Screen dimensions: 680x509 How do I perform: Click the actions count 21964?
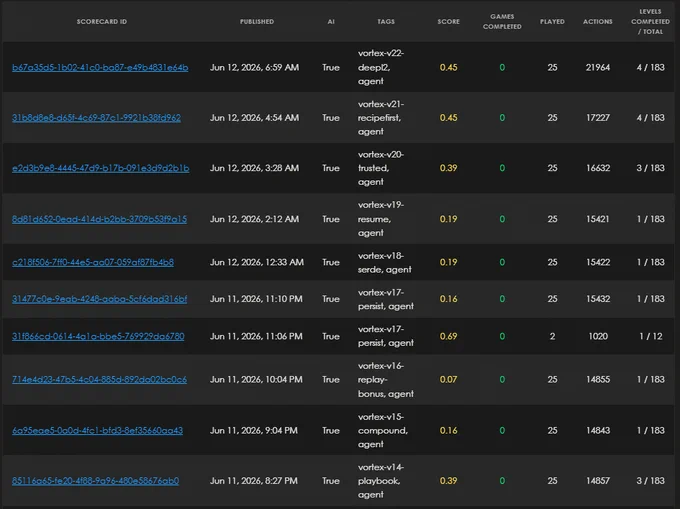[x=598, y=67]
